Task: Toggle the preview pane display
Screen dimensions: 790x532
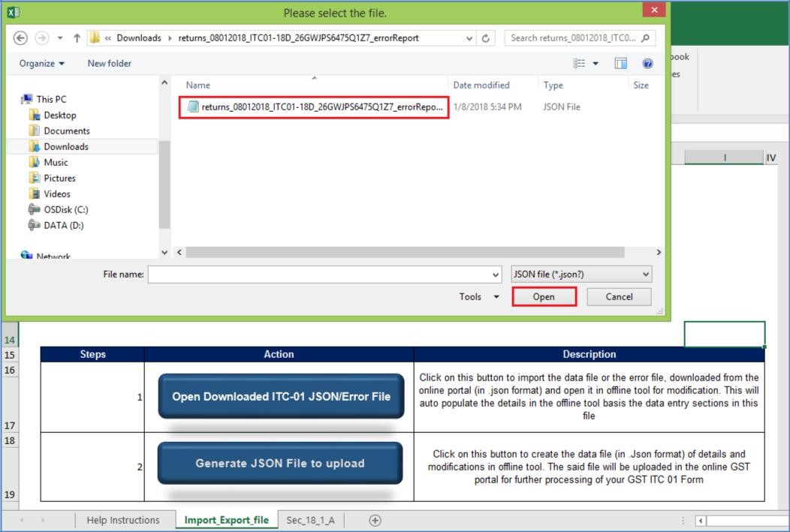Action: point(620,63)
